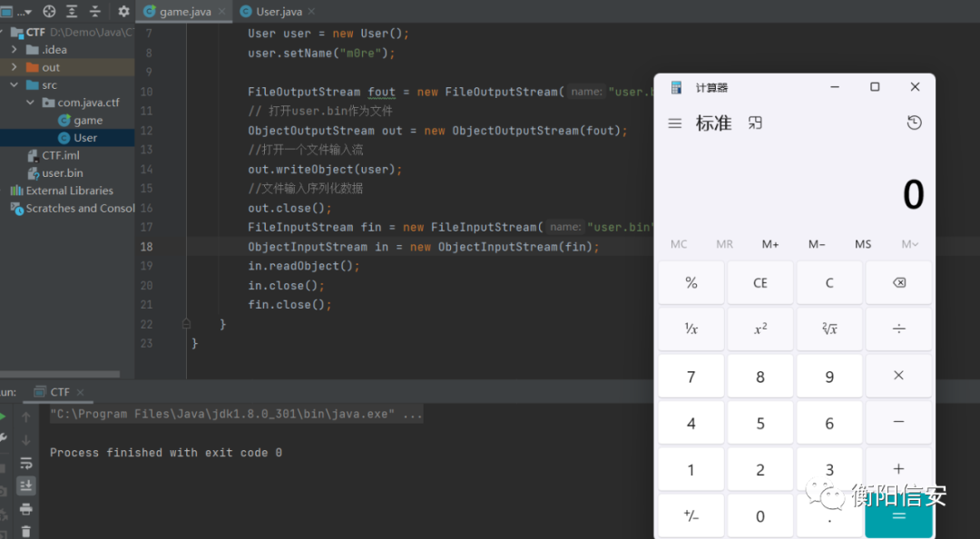The height and width of the screenshot is (539, 980).
Task: Close the game.java tab
Action: 222,11
